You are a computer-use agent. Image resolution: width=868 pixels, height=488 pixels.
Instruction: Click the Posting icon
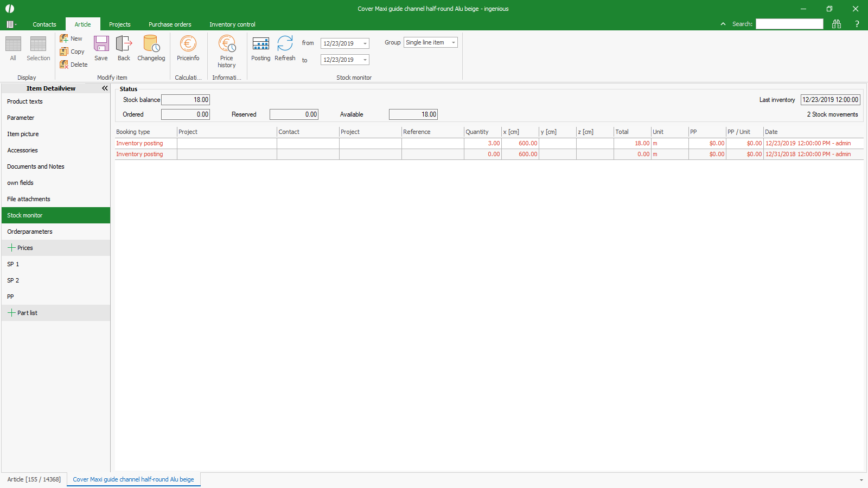click(260, 48)
